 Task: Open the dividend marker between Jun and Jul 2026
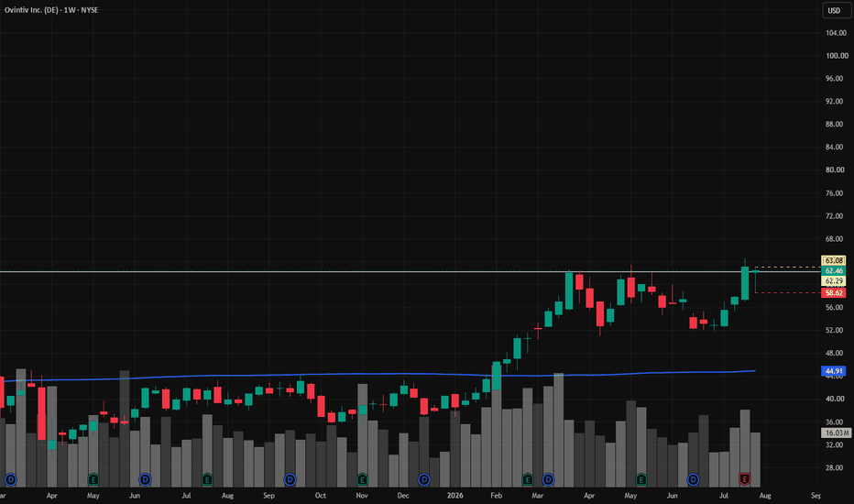click(693, 479)
